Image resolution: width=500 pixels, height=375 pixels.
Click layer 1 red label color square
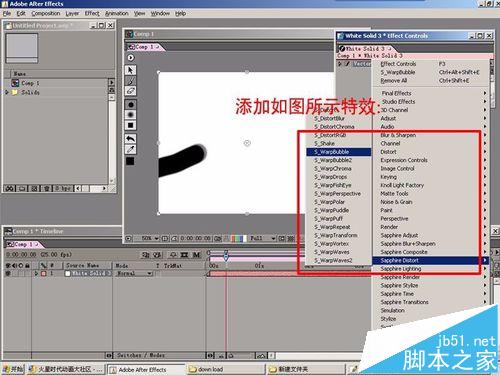point(43,274)
